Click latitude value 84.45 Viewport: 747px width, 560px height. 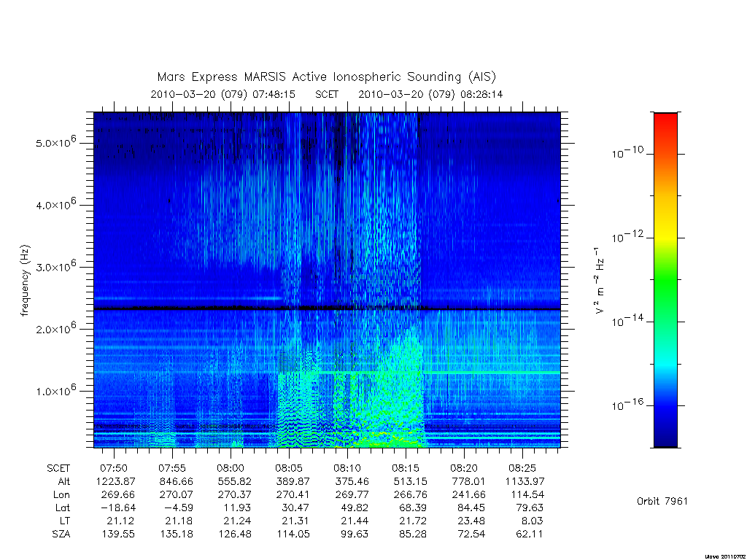471,507
